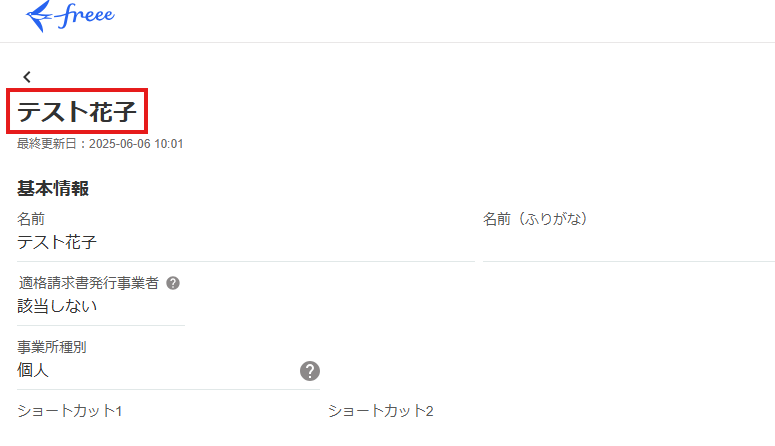Viewport: 775px width, 446px height.
Task: Open help for 適格請求書発行事業者
Action: [x=173, y=283]
